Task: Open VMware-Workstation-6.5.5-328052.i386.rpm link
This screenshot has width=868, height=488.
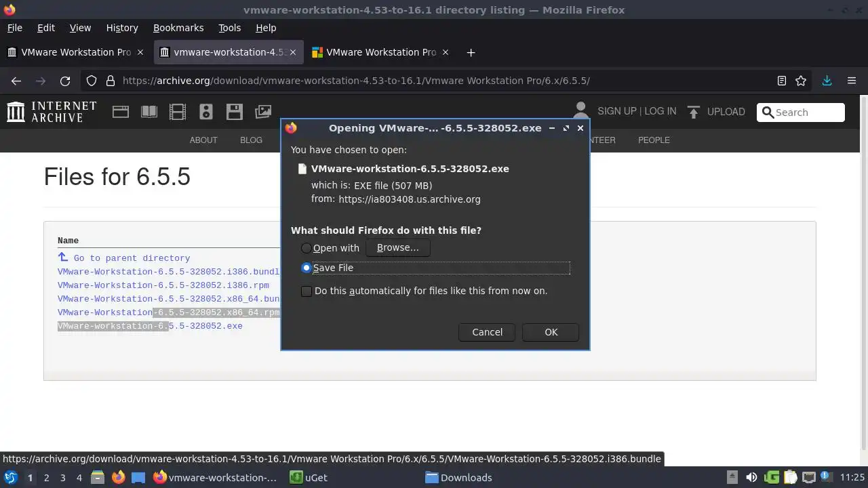Action: tap(163, 285)
